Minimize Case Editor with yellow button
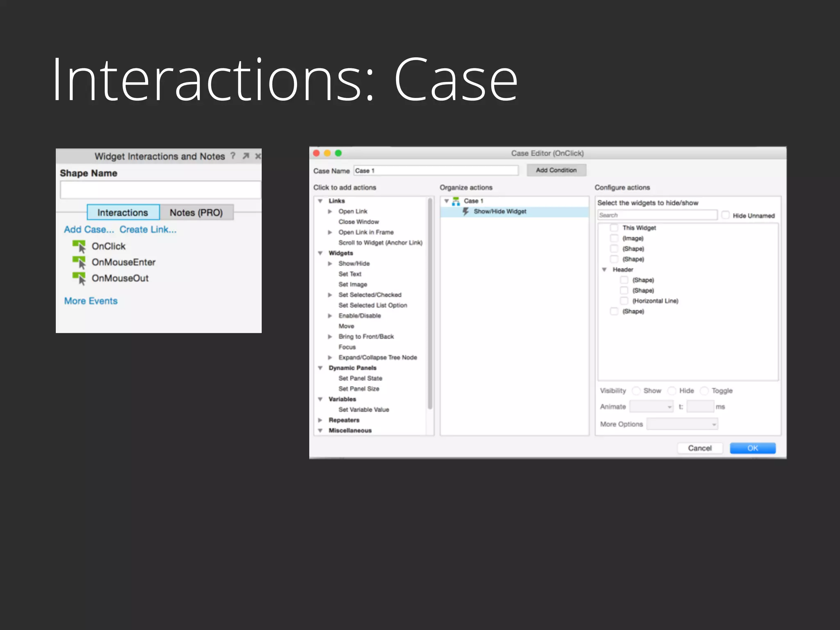 [327, 153]
